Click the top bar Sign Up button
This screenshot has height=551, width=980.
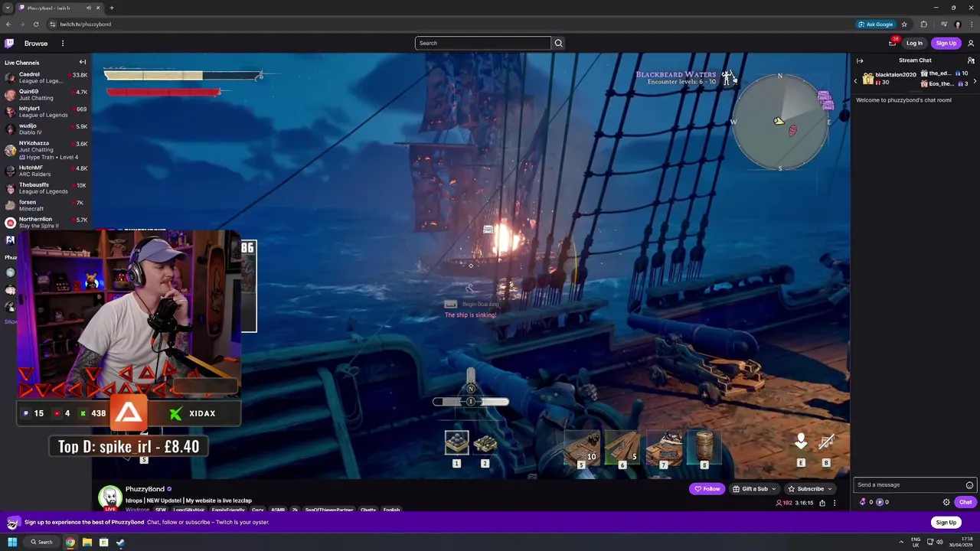pos(946,43)
